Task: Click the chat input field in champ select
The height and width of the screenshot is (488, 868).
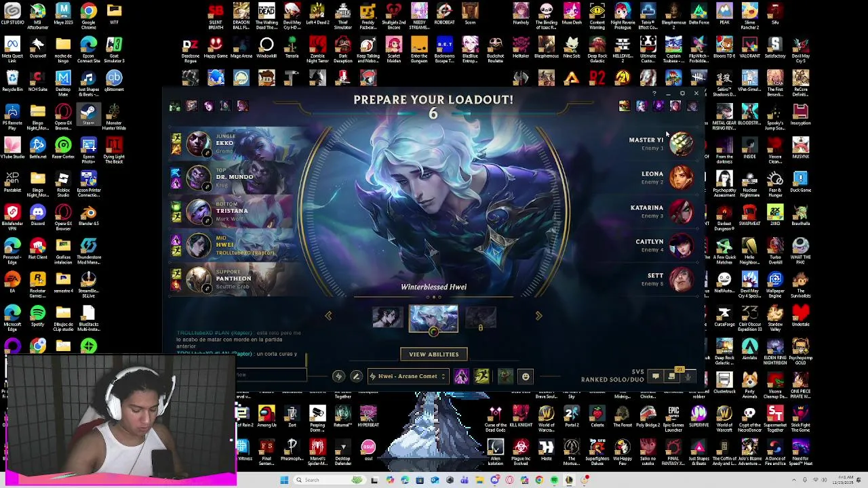Action: tap(270, 375)
